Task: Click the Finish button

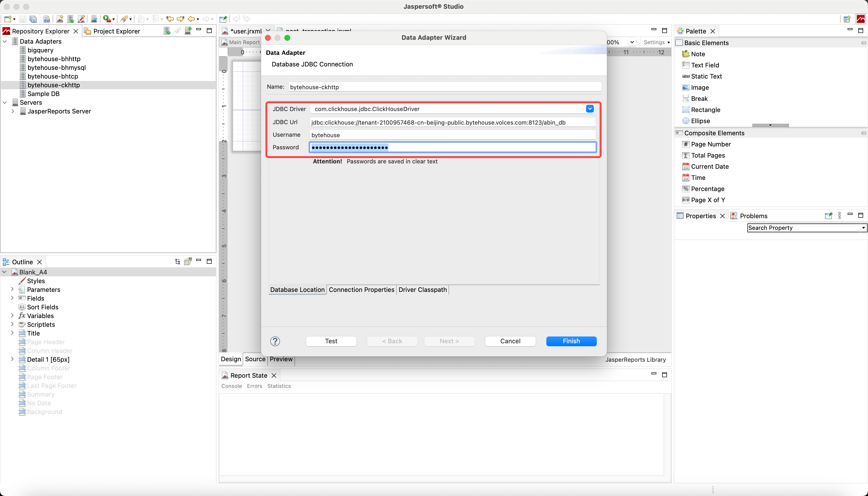Action: pyautogui.click(x=571, y=341)
